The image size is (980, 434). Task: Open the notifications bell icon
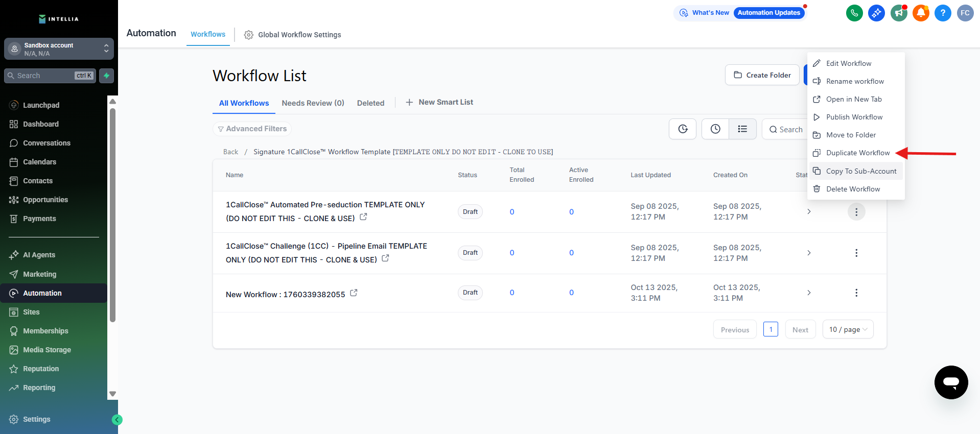tap(921, 13)
